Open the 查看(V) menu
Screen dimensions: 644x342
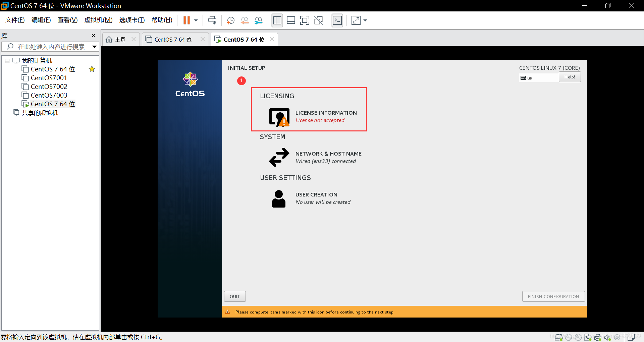click(x=67, y=20)
